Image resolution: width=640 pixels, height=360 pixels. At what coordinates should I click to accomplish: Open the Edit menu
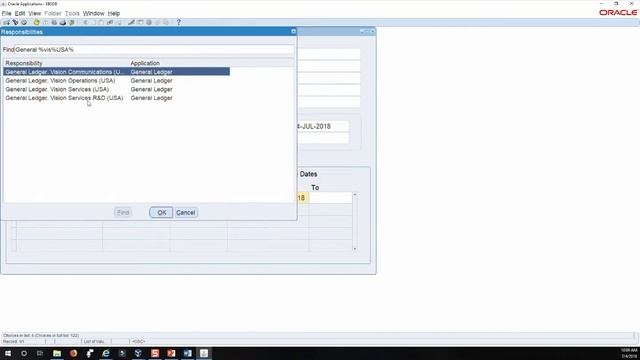click(x=20, y=13)
